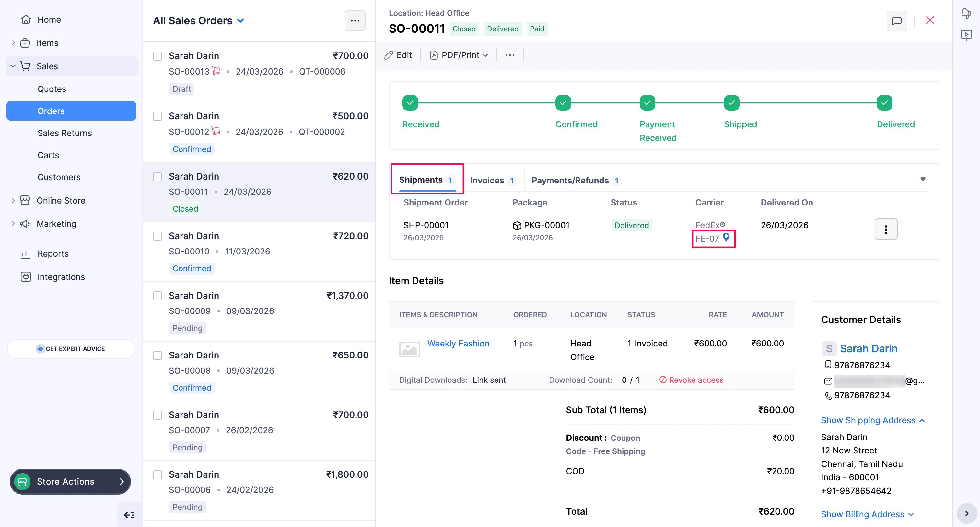Screen dimensions: 980x527
Task: Select checkbox for order SO-00007
Action: pyautogui.click(x=157, y=415)
